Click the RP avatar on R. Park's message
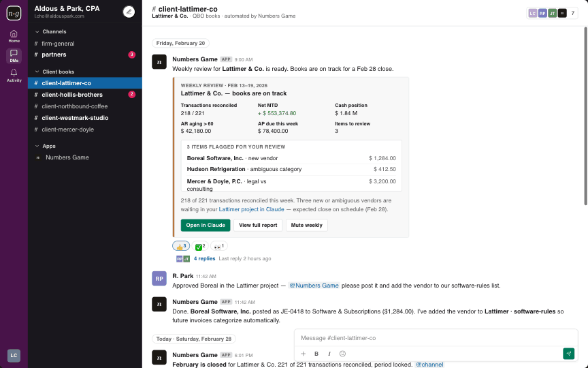Screen dimensions: 588x368 [159, 279]
